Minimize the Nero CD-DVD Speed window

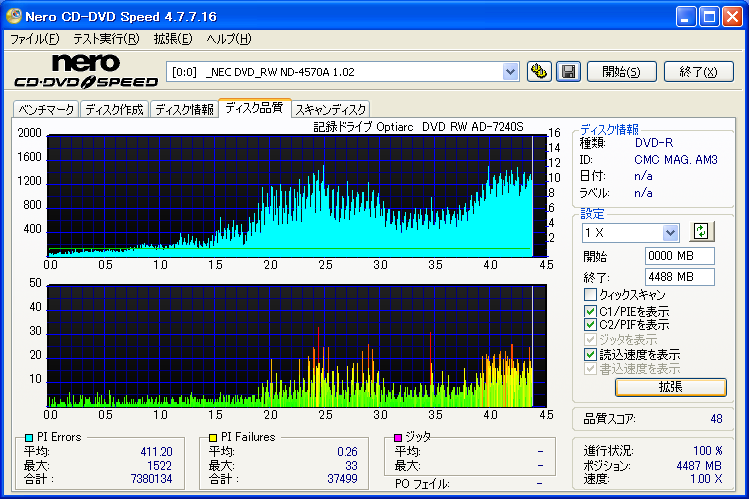685,17
